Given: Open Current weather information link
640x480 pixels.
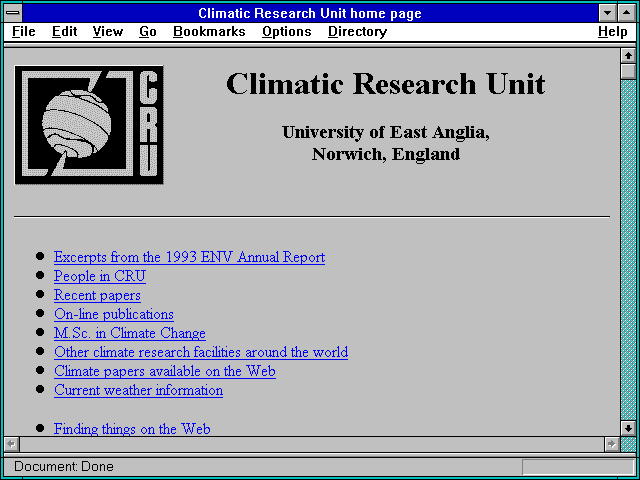Looking at the screenshot, I should (x=138, y=390).
